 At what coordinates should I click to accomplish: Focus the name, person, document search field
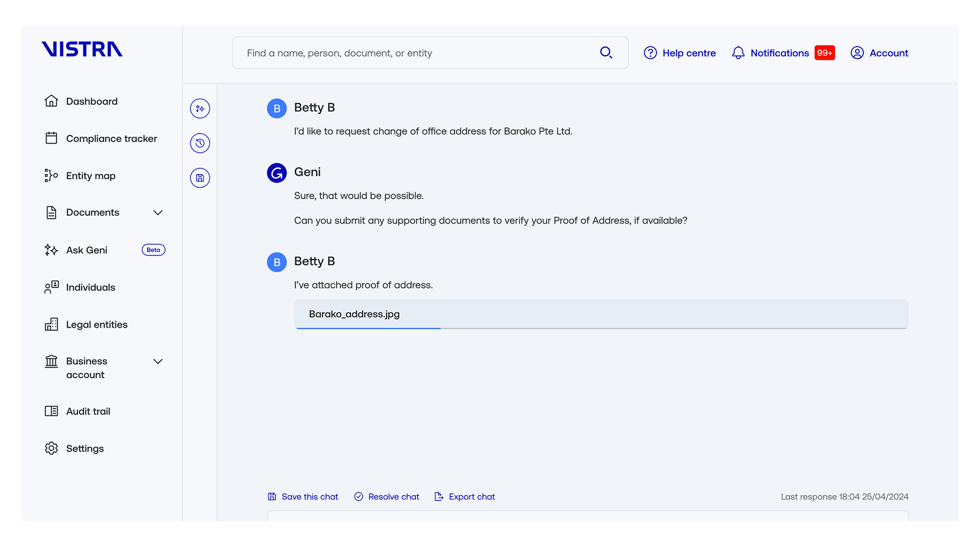tap(430, 53)
